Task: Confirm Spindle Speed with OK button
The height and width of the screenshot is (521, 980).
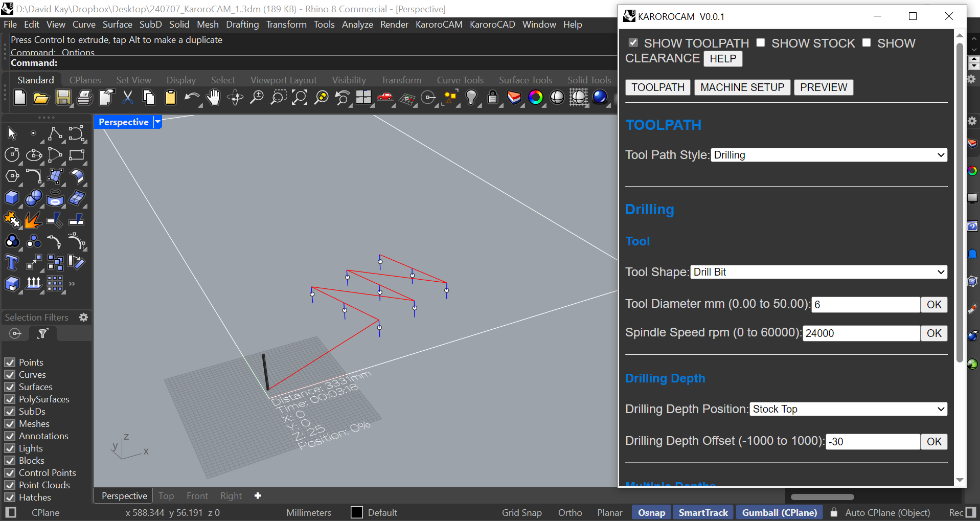Action: (934, 333)
